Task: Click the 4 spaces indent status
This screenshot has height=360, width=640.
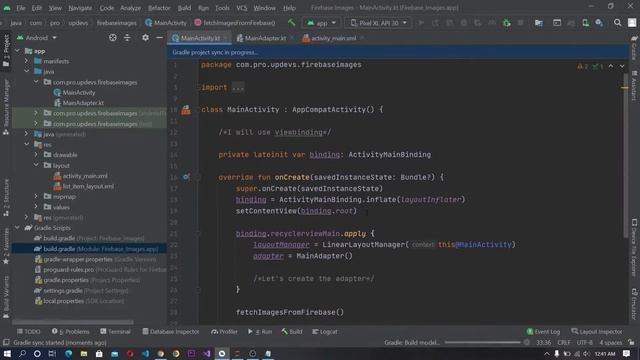Action: pos(610,342)
